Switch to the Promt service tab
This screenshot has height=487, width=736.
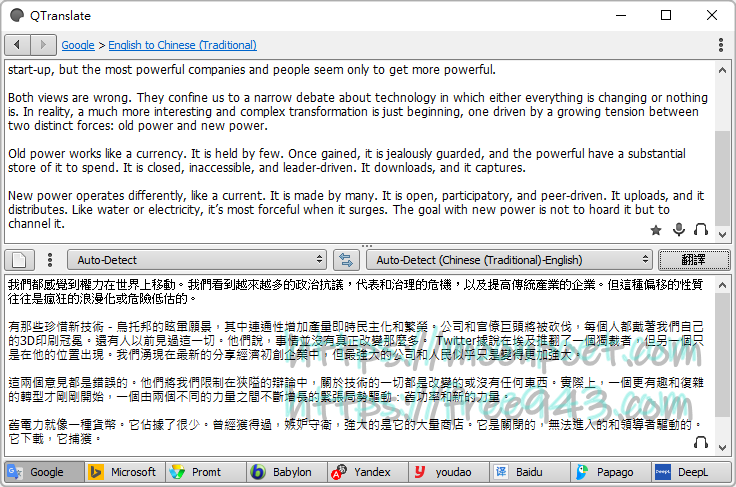[x=206, y=472]
